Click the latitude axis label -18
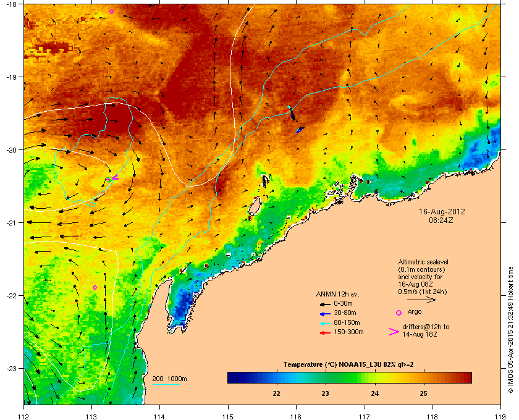The image size is (519, 420). pos(11,4)
